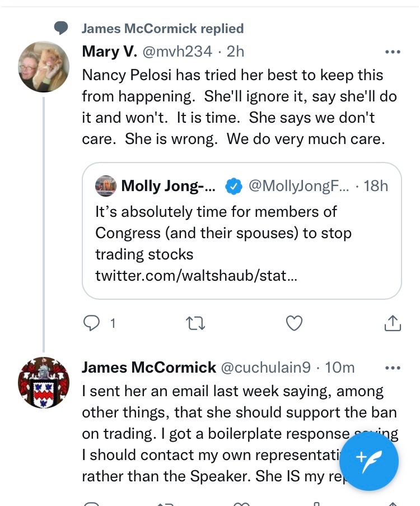Screen dimensions: 420x506
Task: Tap the reply bubble icon beside 'replied'
Action: pyautogui.click(x=61, y=28)
